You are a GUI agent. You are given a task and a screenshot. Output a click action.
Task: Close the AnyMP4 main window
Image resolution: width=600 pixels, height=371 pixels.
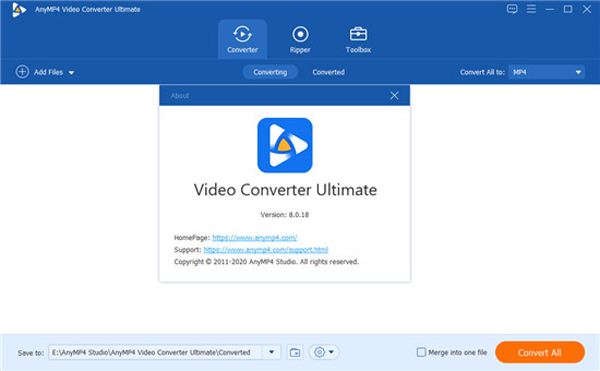click(x=587, y=9)
